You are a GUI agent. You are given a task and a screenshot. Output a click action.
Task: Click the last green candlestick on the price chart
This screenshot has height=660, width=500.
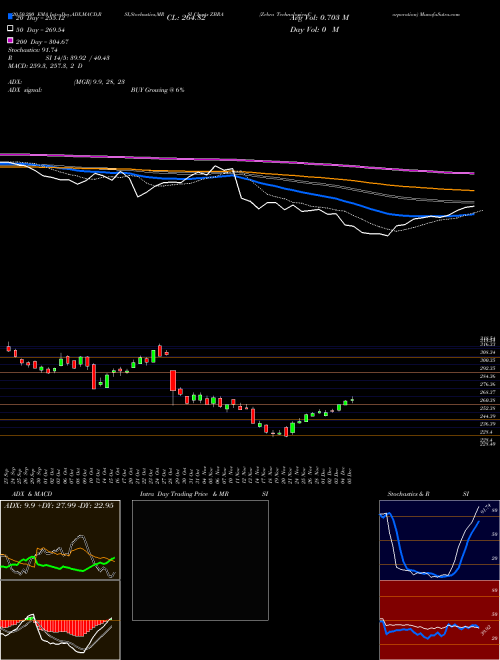click(352, 400)
